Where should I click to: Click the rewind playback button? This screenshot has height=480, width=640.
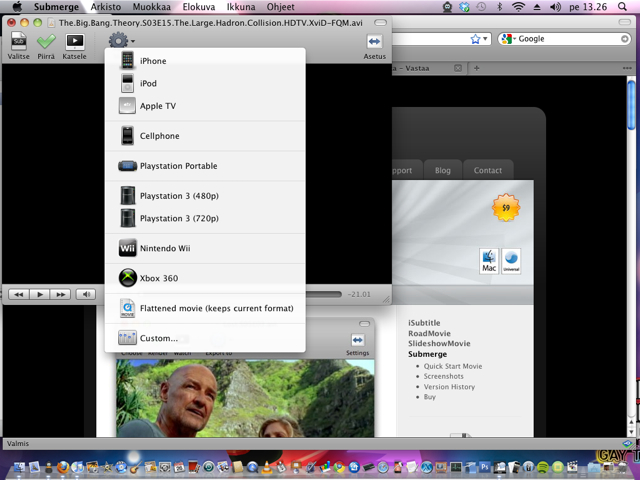18,294
